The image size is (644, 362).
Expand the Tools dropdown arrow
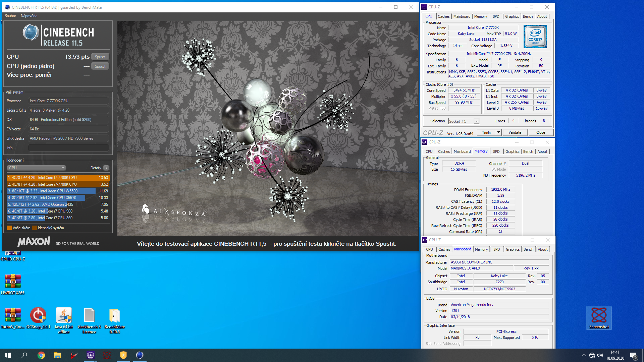[x=498, y=133]
